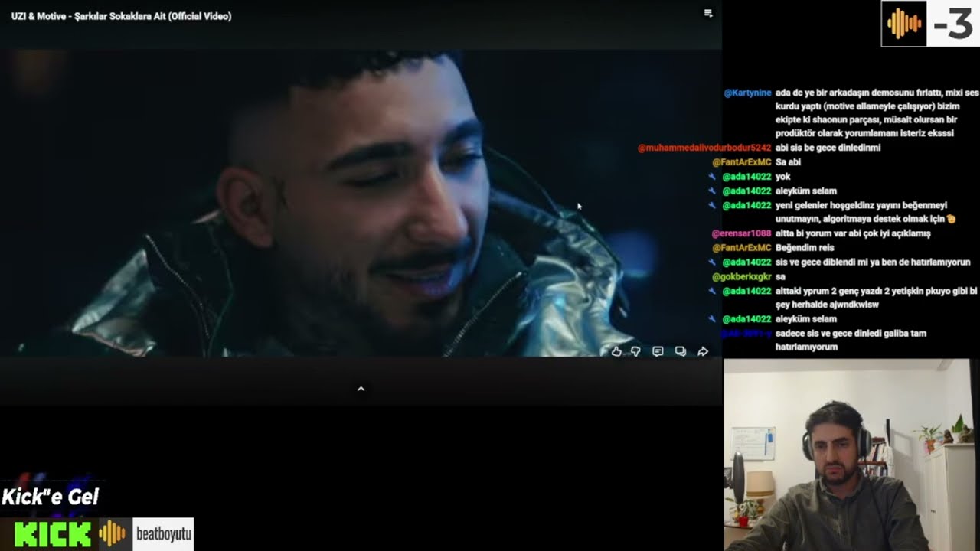Click the wrench badge beside the 'yeni gelenler hoşgeldiniz' message
The width and height of the screenshot is (980, 551).
pyautogui.click(x=712, y=205)
